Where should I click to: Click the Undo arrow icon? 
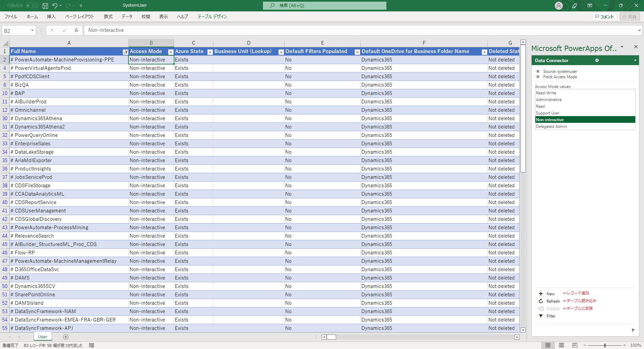pos(55,6)
